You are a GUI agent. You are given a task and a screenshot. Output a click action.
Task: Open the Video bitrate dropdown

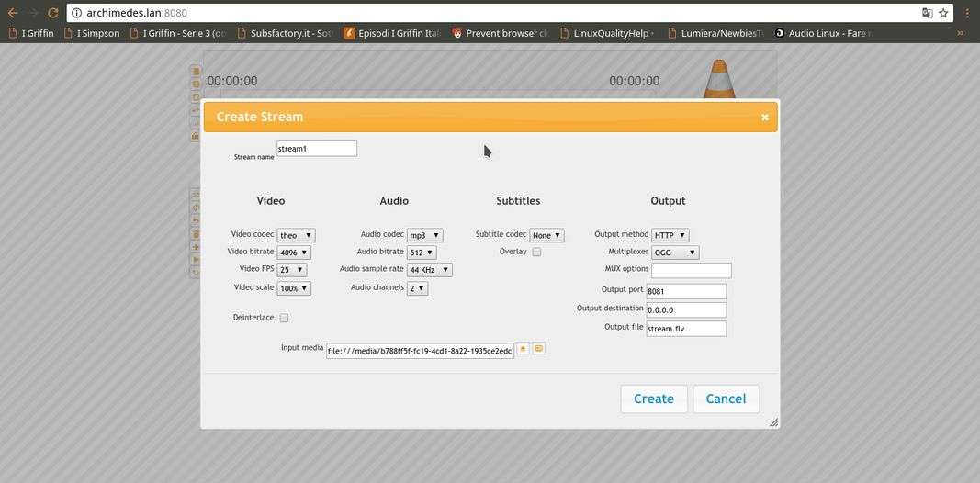coord(294,253)
